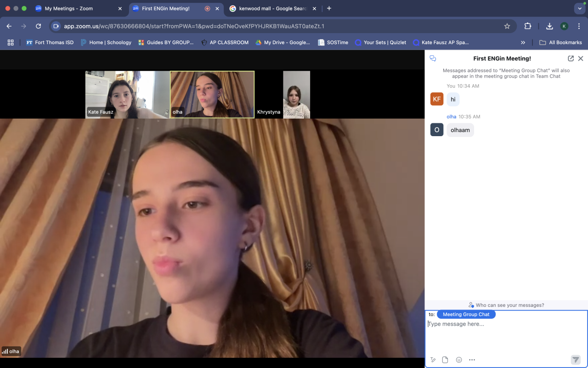Open the Home | Schoology bookmark
This screenshot has width=588, height=368.
(x=106, y=42)
